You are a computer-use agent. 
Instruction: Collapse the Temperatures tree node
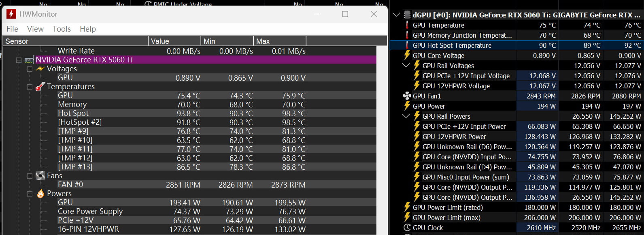pyautogui.click(x=30, y=87)
